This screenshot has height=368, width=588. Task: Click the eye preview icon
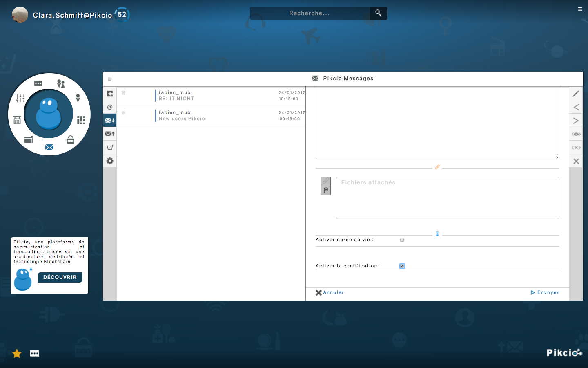point(576,134)
